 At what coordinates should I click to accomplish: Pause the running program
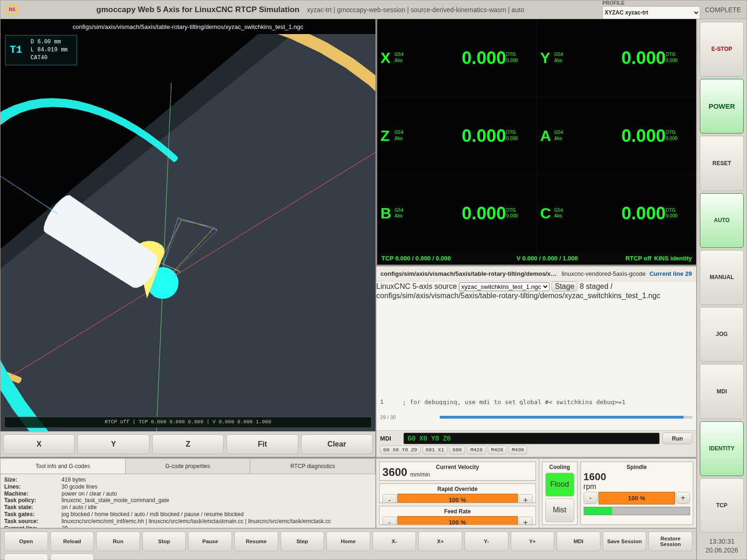pyautogui.click(x=210, y=541)
